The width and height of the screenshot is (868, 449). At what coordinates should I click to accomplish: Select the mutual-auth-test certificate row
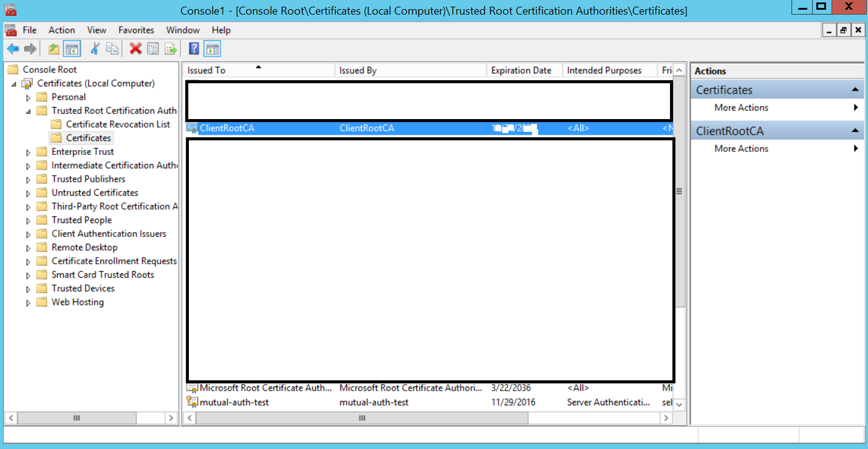click(x=234, y=402)
